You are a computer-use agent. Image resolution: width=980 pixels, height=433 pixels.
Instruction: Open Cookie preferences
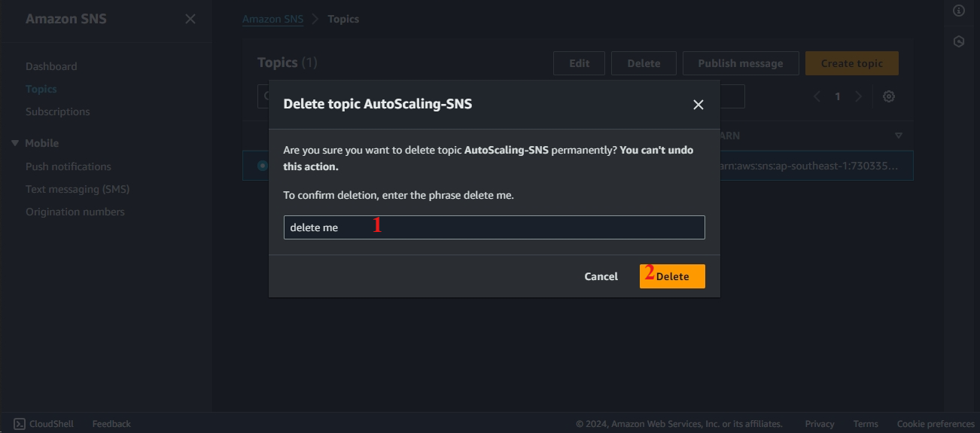coord(936,424)
